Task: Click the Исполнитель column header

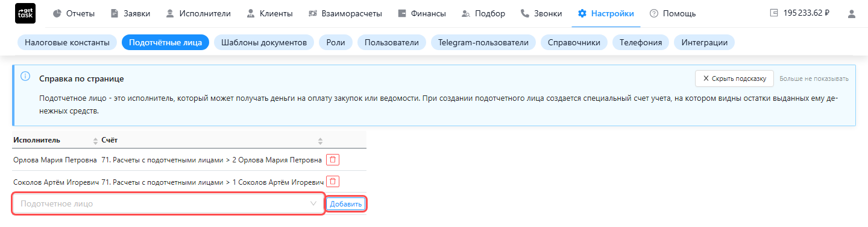Action: [x=37, y=140]
